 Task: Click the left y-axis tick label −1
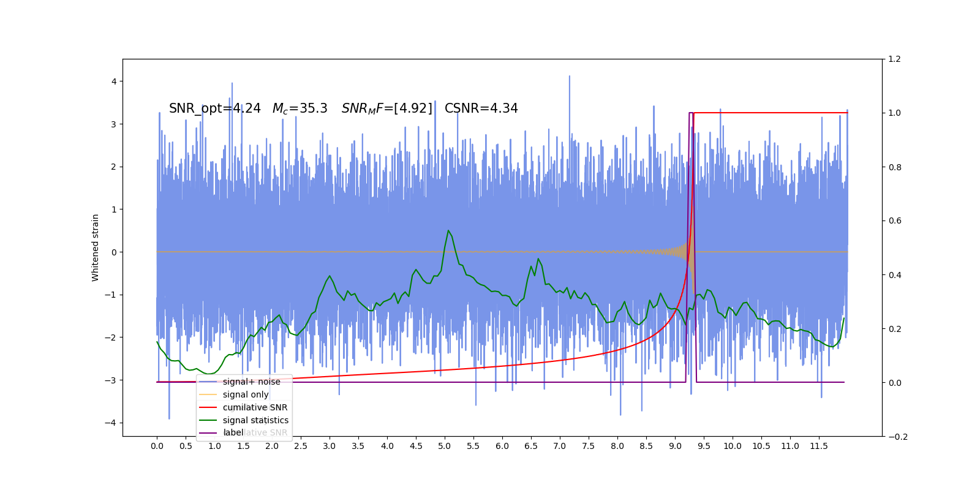point(111,295)
